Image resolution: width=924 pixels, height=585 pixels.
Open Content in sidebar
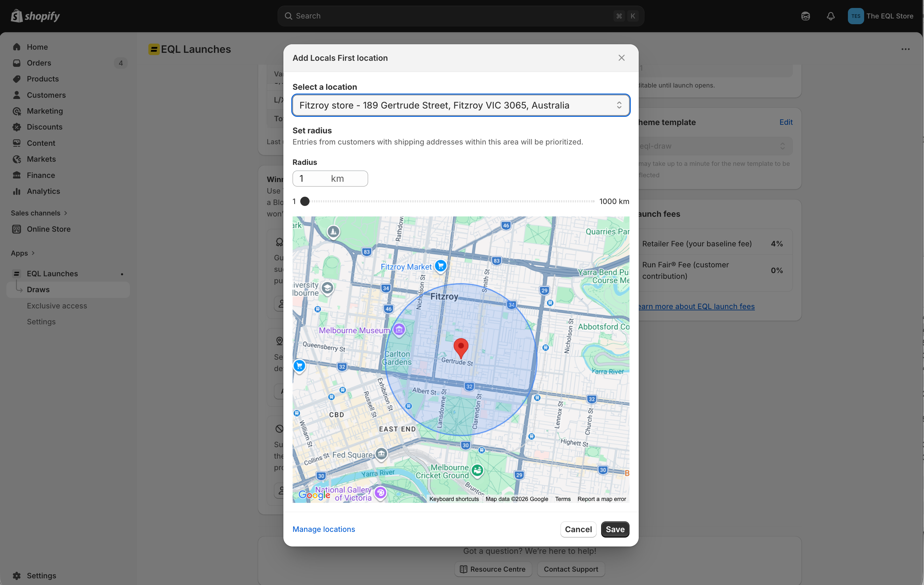(41, 143)
